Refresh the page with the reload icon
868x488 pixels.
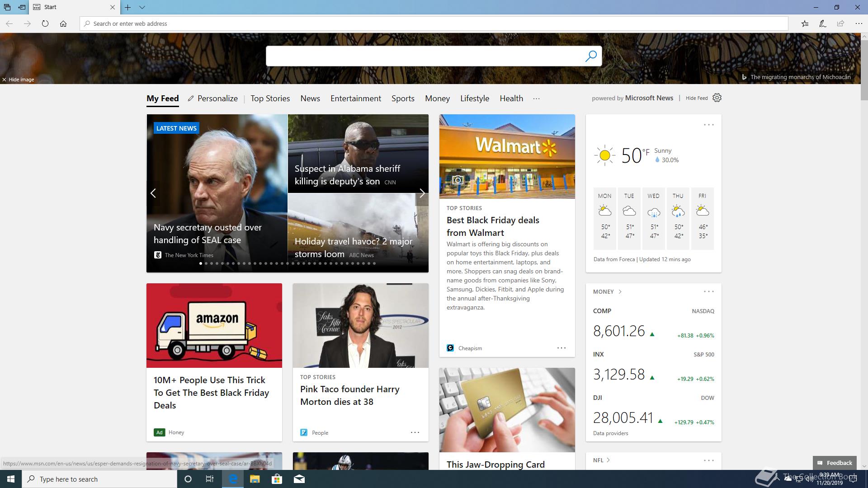[x=45, y=23]
